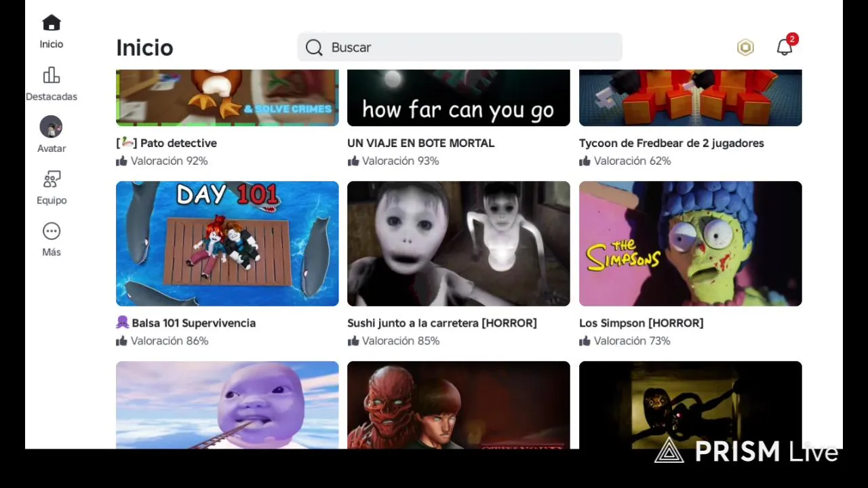Open The Simpsons horror thumbnail
The width and height of the screenshot is (868, 488).
pos(690,243)
